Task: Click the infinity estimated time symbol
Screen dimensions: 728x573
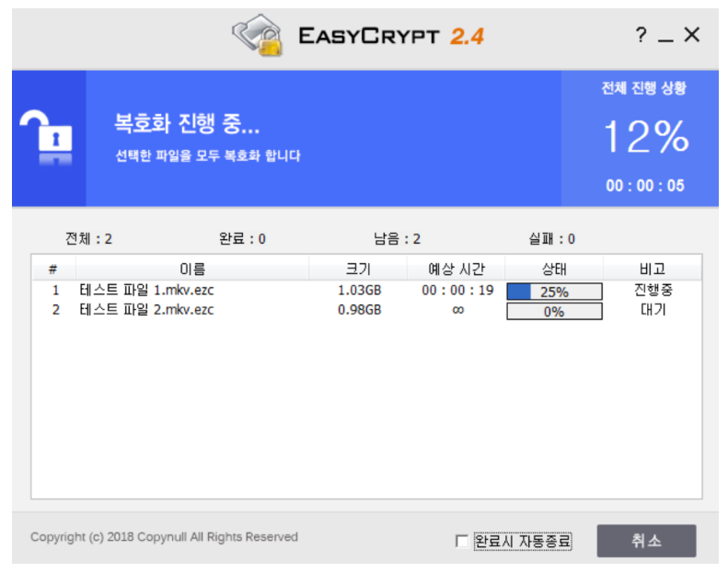Action: pyautogui.click(x=457, y=310)
